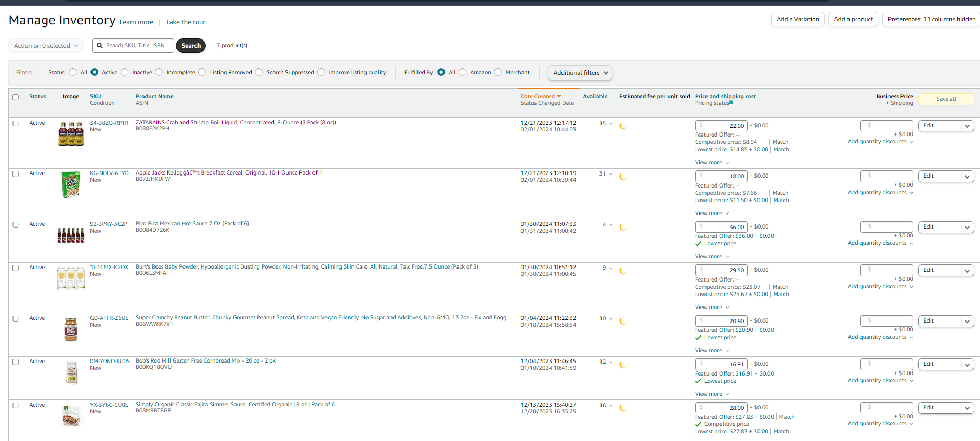Open the Take the tour link
Viewport: 980px width, 441px height.
186,22
